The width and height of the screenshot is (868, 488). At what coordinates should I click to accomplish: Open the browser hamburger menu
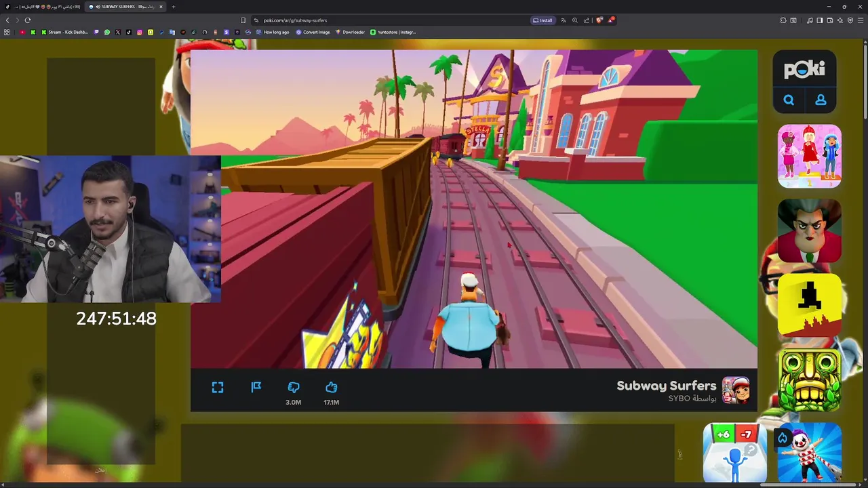pyautogui.click(x=861, y=20)
